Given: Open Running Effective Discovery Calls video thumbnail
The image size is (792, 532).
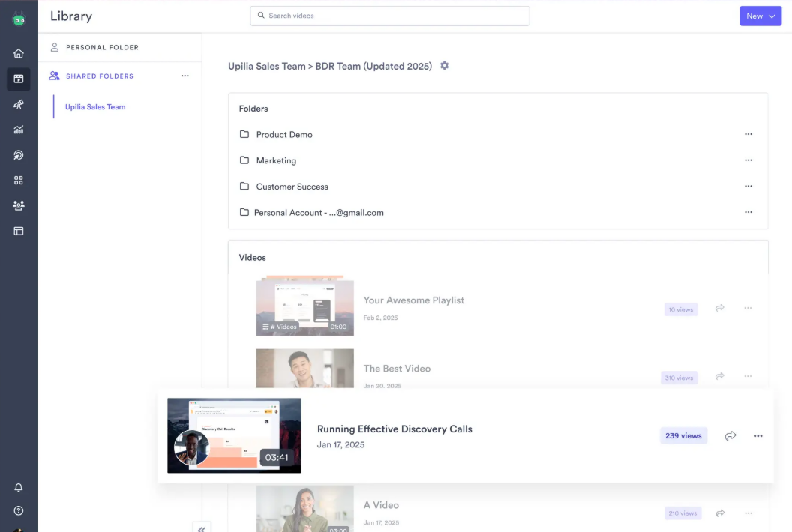Looking at the screenshot, I should [x=234, y=435].
